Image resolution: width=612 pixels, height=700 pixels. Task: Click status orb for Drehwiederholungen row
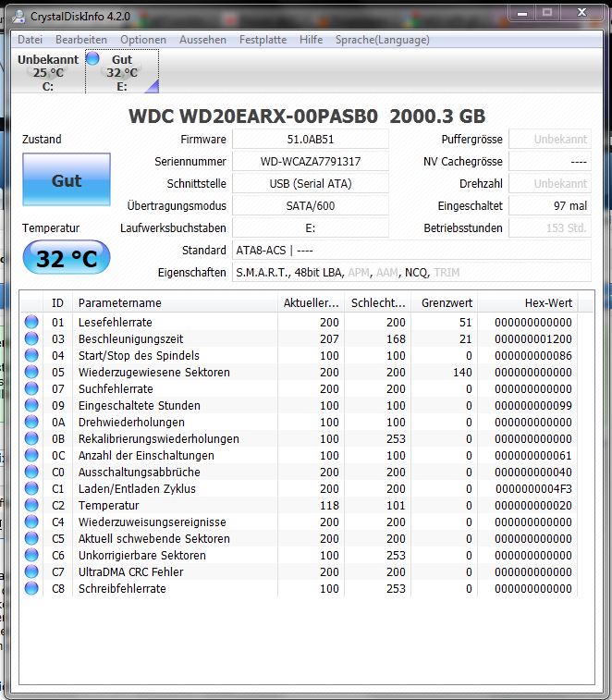pos(31,422)
